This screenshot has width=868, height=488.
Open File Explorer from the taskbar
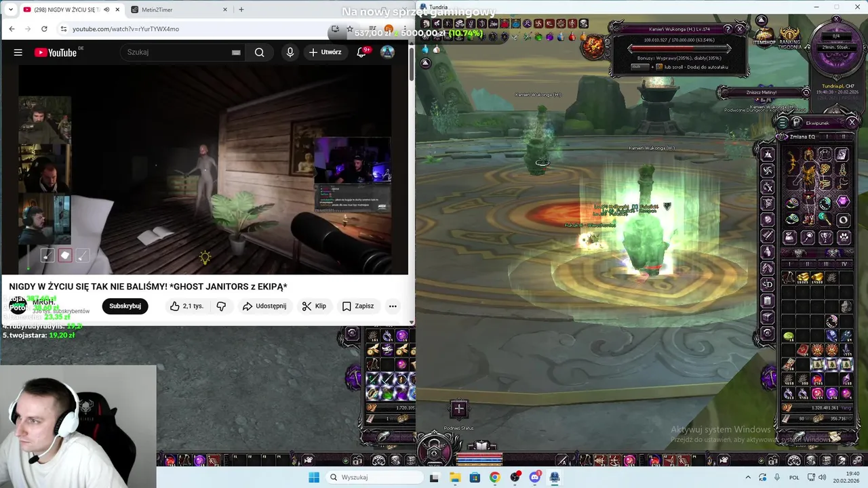(454, 477)
